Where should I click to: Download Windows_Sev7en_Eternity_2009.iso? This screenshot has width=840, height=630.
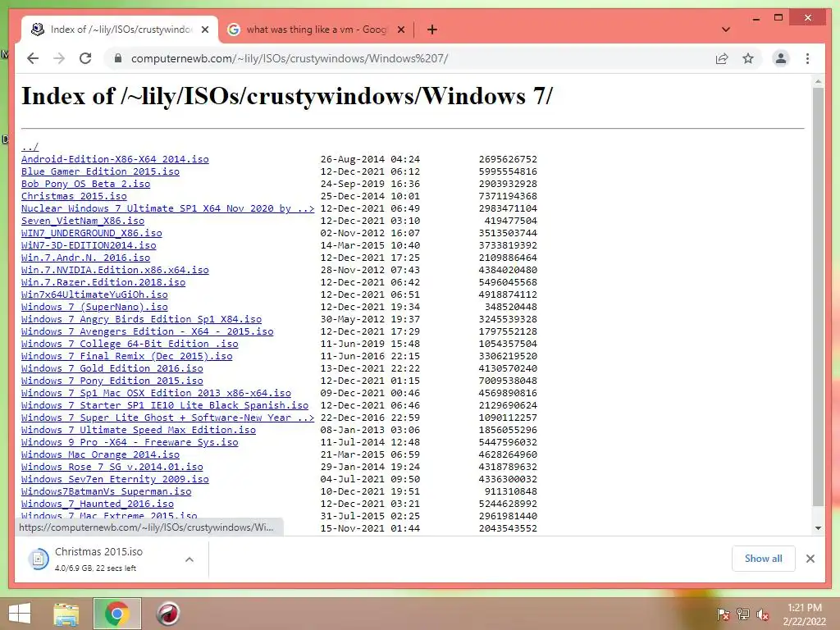115,479
